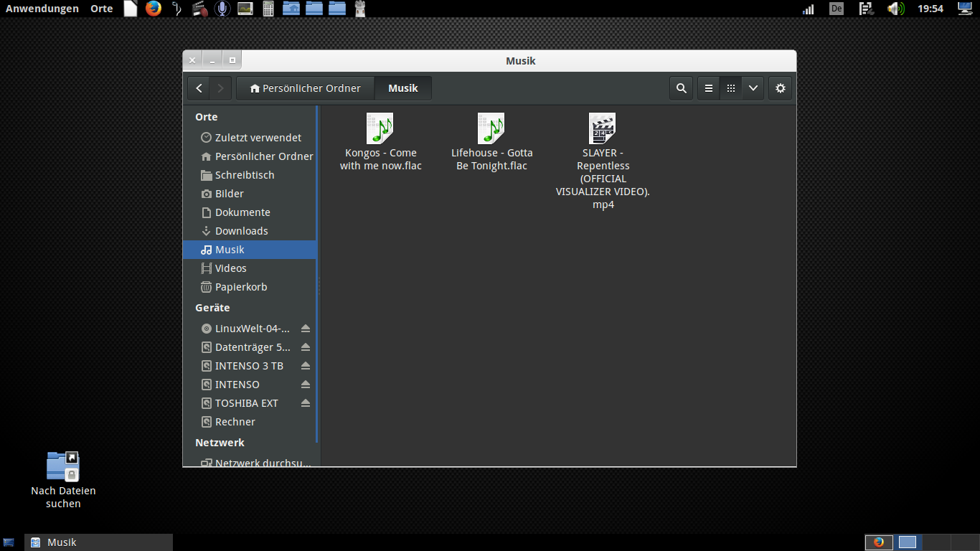The height and width of the screenshot is (551, 980).
Task: Click the De keyboard layout indicator
Action: 837,9
